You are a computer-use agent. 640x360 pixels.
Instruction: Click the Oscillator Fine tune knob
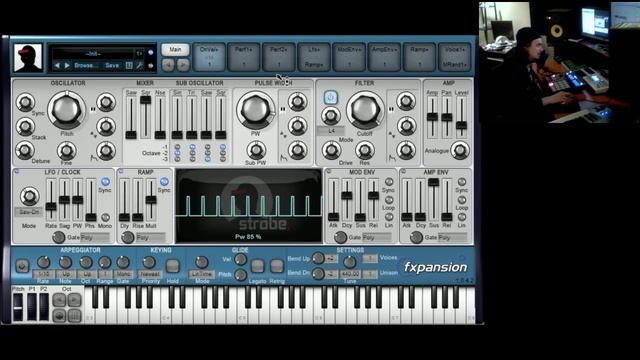(66, 151)
